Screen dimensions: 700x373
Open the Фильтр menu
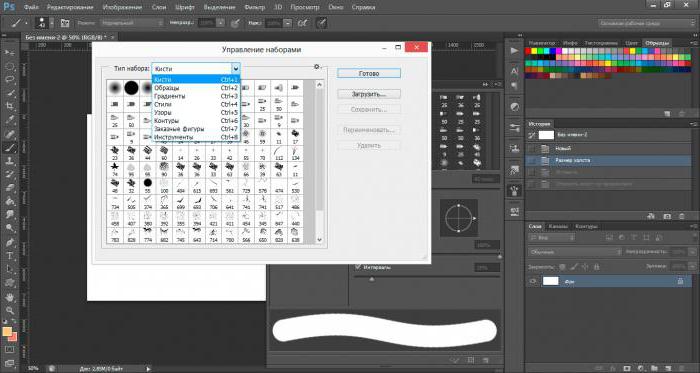[255, 7]
